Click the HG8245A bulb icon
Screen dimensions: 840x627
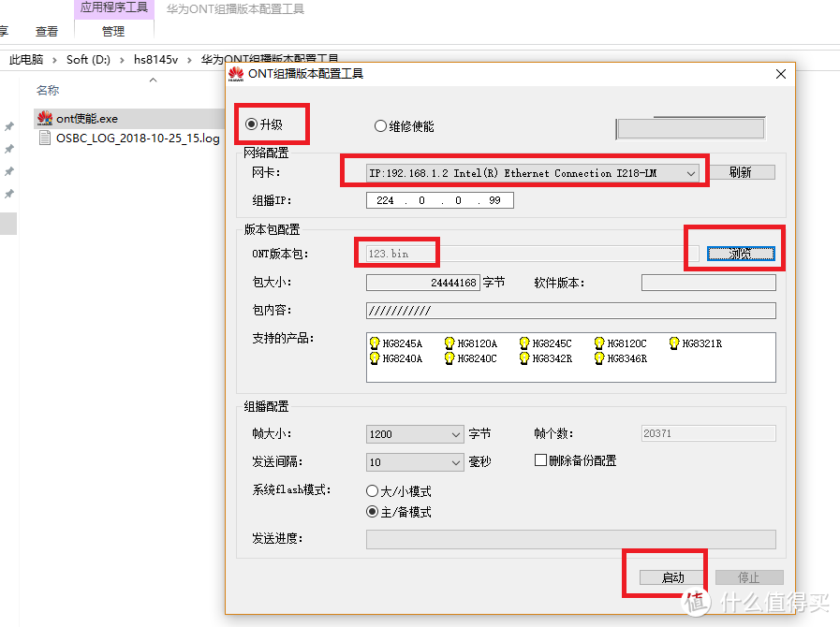375,343
